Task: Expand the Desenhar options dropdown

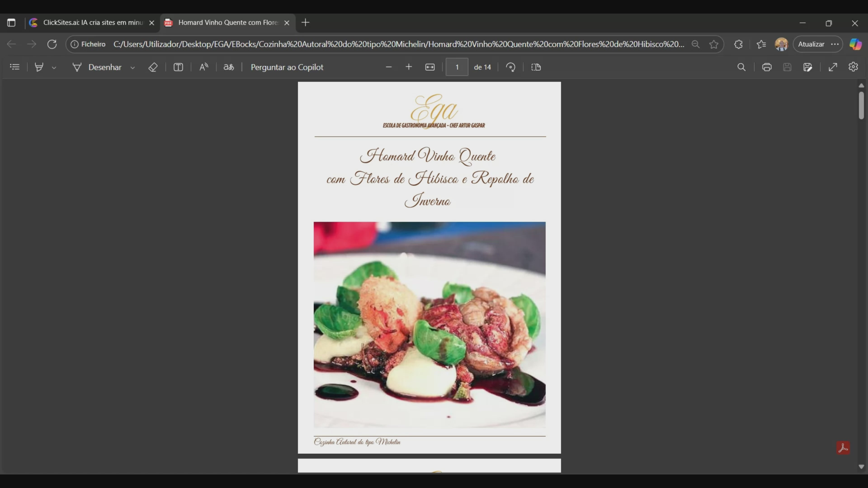Action: click(x=133, y=68)
